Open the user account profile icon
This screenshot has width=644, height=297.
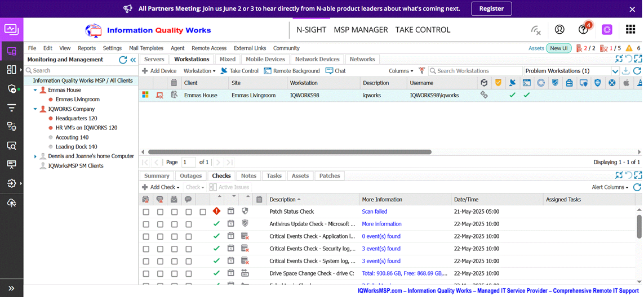[559, 30]
